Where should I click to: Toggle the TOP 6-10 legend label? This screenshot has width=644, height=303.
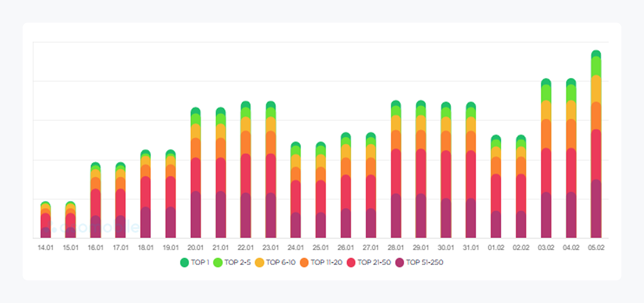(281, 262)
